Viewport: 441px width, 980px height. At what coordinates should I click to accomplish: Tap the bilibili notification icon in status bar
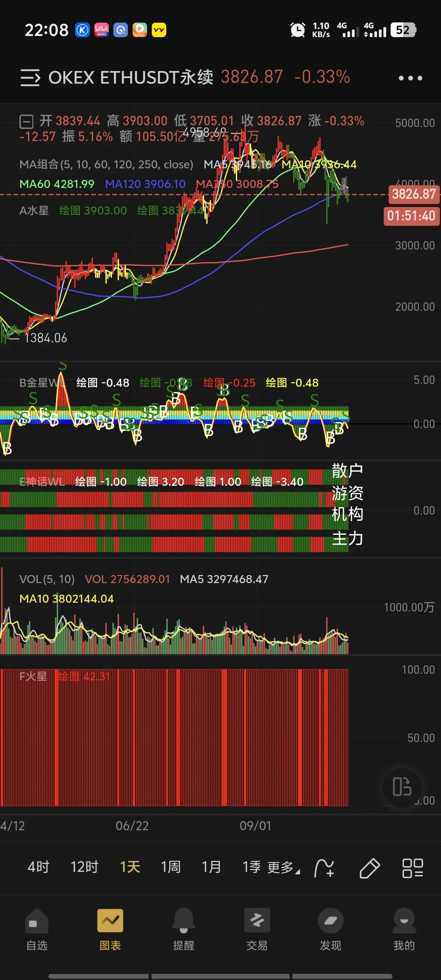click(101, 30)
